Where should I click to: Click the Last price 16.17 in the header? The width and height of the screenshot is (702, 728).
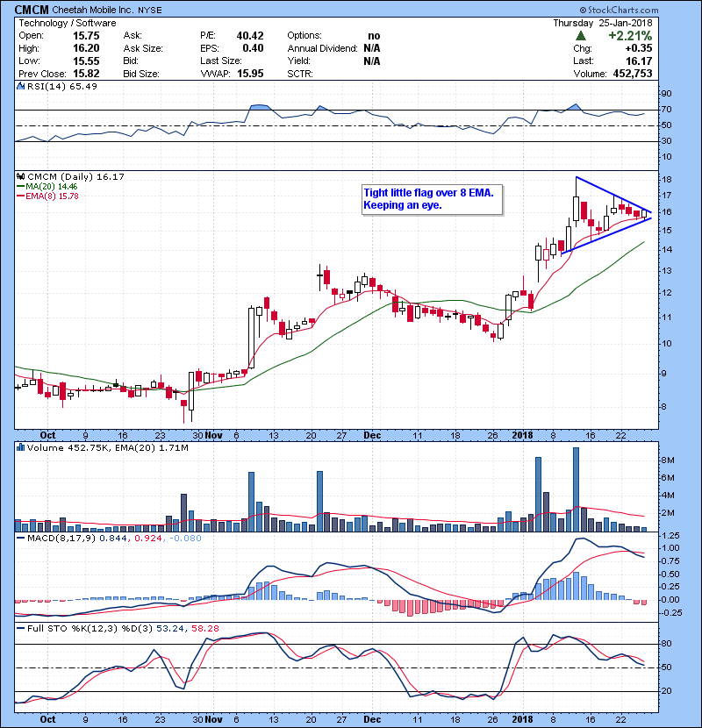pos(639,61)
